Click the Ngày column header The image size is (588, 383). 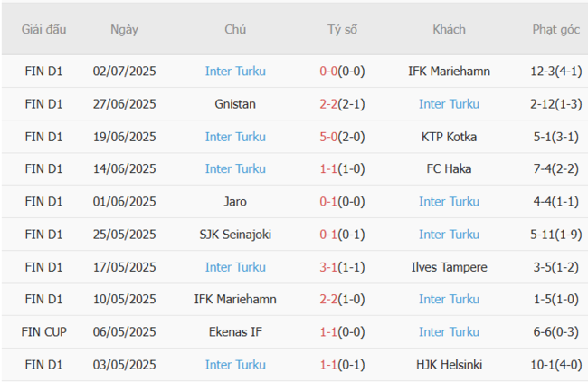[x=125, y=29]
